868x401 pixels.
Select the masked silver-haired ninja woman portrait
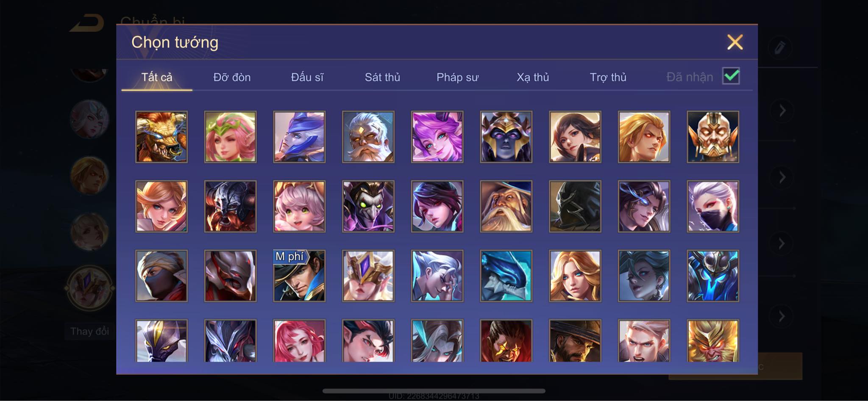713,206
